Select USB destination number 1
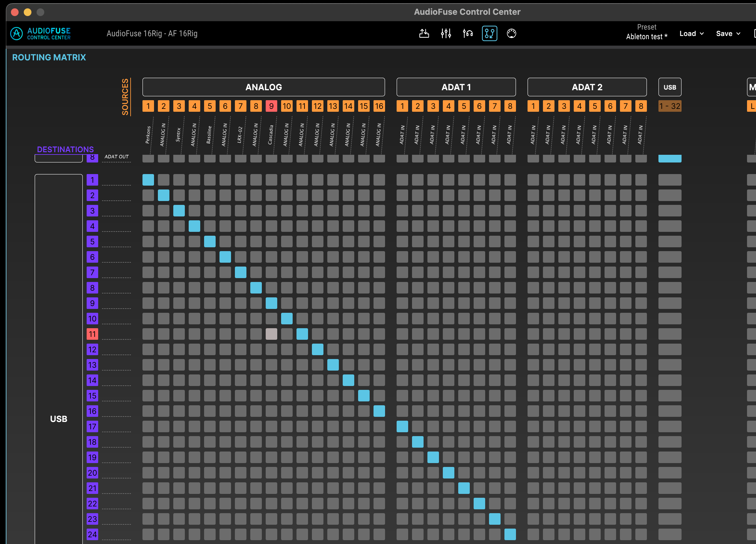The image size is (756, 544). click(x=92, y=180)
